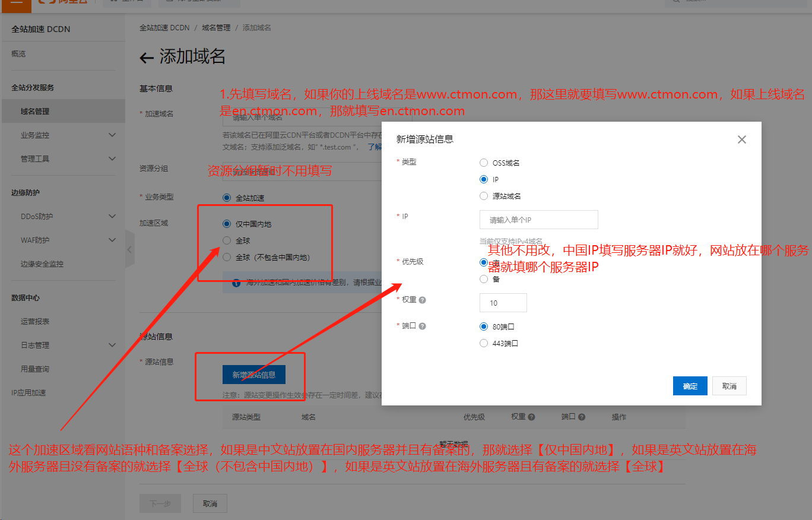Choose 80端口 port option
812x520 pixels.
click(484, 326)
